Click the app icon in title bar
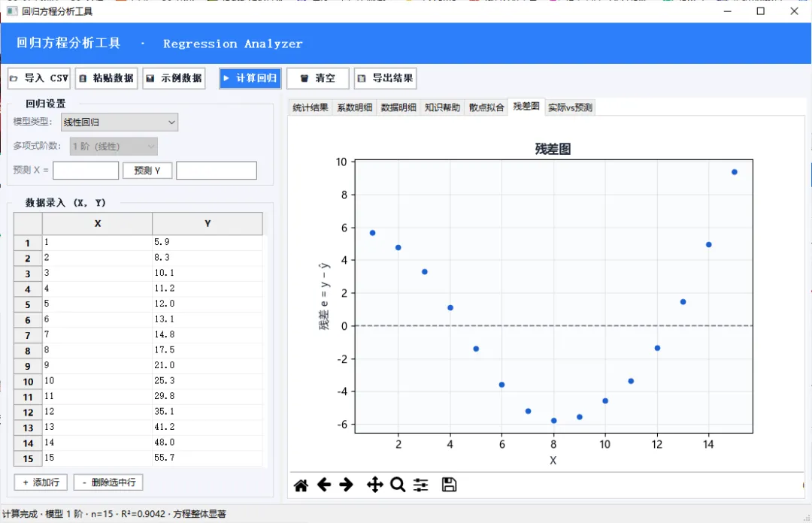 tap(12, 11)
